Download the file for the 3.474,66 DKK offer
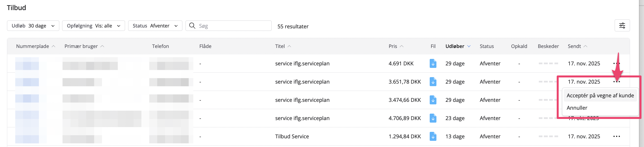The image size is (644, 147). coord(433,100)
